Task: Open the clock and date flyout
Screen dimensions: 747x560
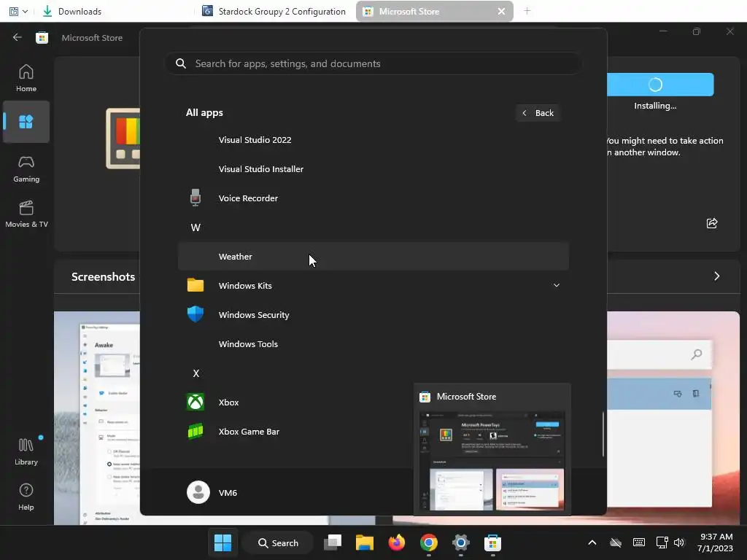Action: coord(715,542)
